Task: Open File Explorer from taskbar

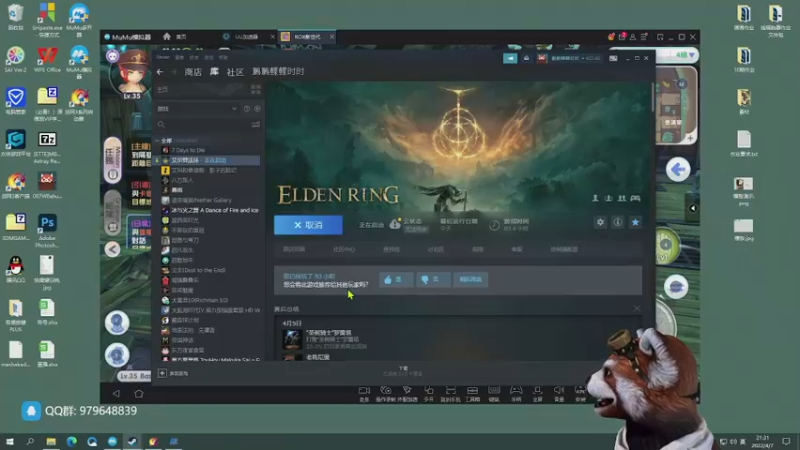Action: 51,441
